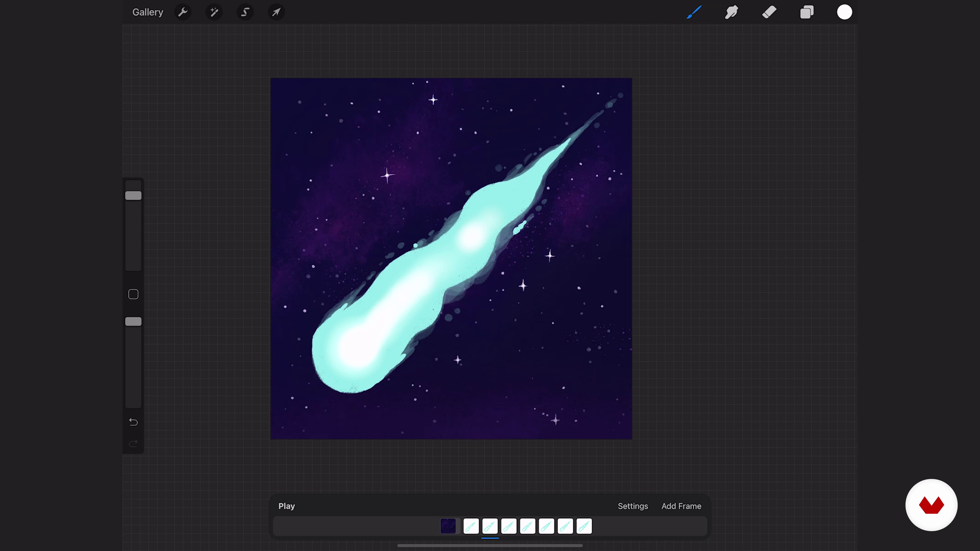
Task: Select the Smudge tool
Action: pyautogui.click(x=731, y=12)
